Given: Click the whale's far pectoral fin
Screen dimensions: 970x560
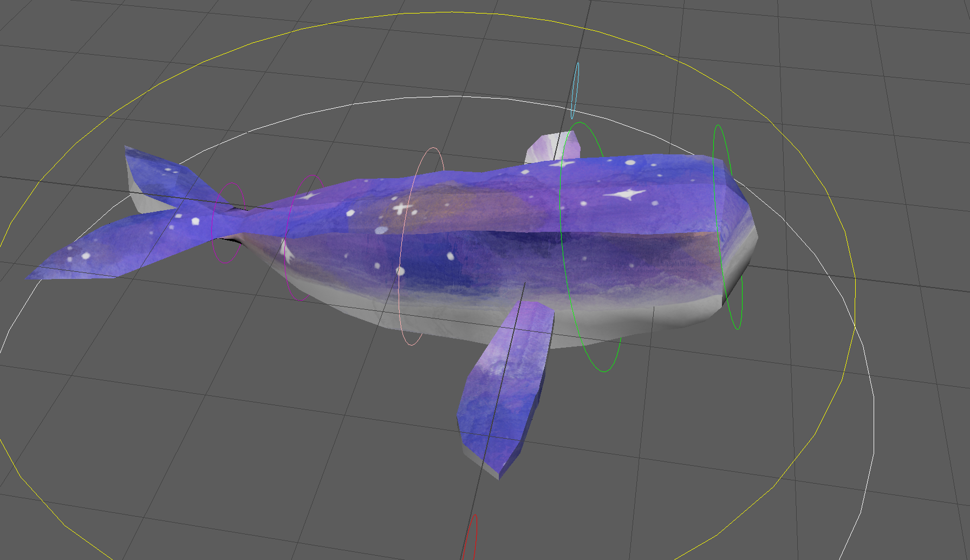Looking at the screenshot, I should point(552,147).
